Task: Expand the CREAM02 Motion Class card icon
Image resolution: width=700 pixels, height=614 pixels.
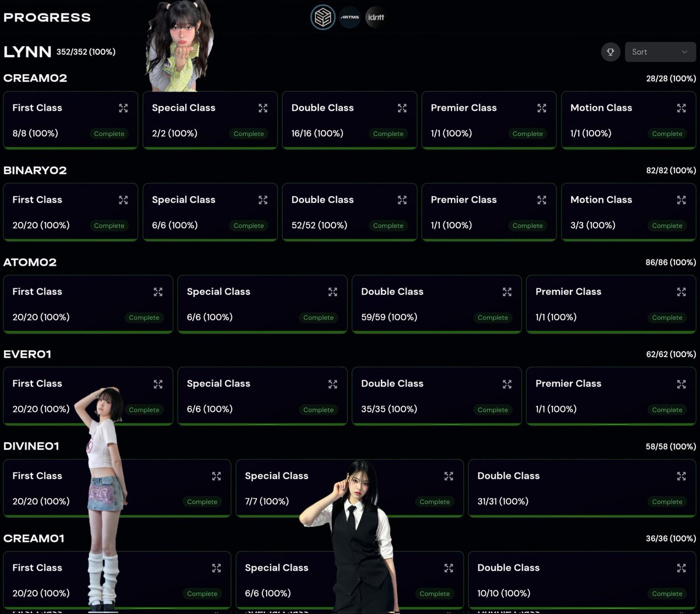Action: pos(681,108)
